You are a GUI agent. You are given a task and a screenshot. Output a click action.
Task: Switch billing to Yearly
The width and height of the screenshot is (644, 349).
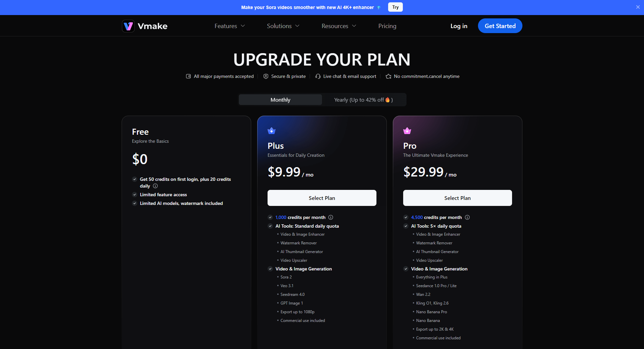tap(363, 100)
